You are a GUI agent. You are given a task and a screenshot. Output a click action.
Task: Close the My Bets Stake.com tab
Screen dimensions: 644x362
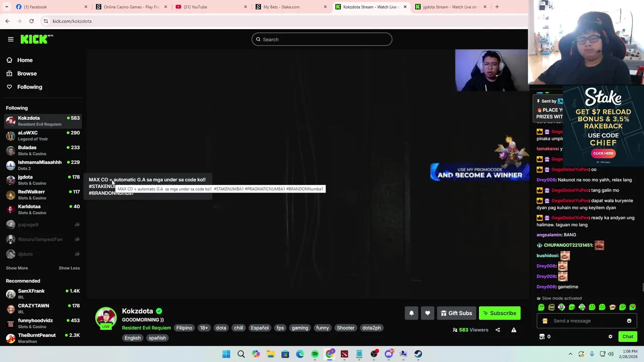coord(325,7)
